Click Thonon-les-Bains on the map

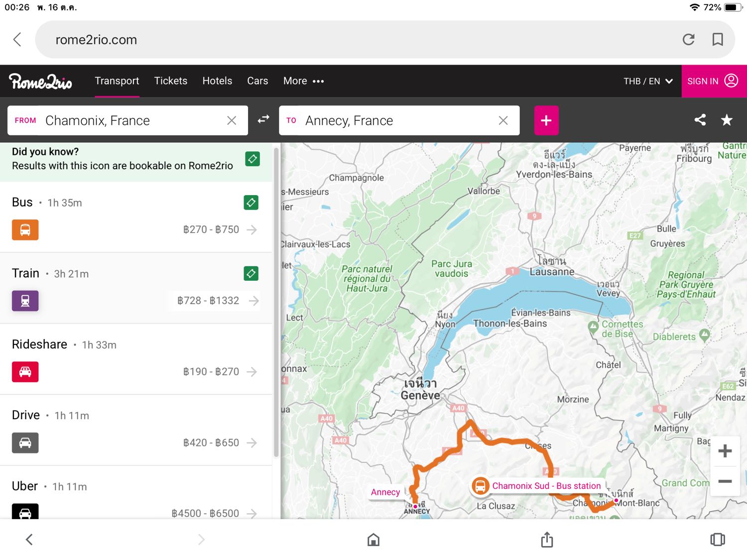pos(510,324)
